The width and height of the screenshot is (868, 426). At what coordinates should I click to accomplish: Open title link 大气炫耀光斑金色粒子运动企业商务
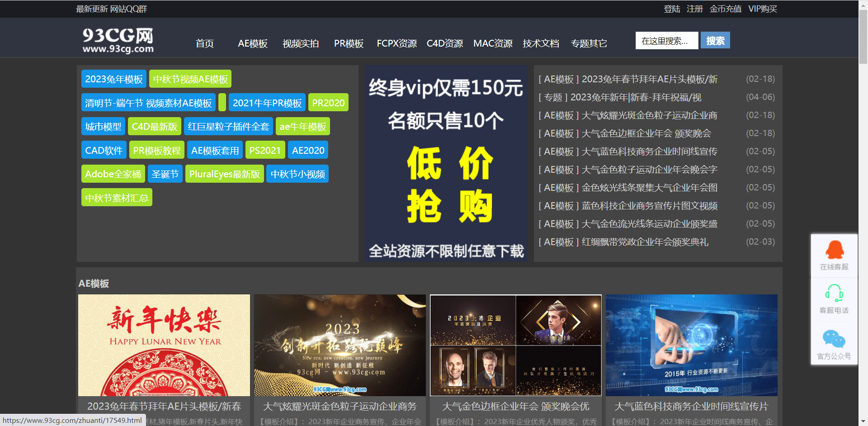(340, 407)
